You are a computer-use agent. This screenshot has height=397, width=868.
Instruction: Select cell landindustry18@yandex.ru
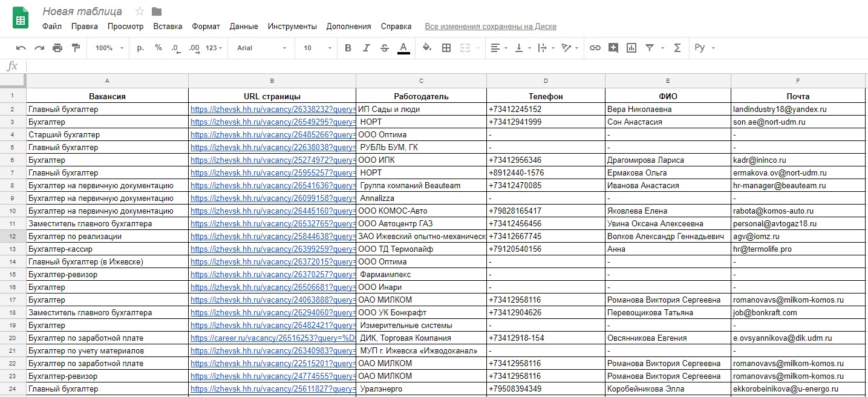(x=798, y=110)
